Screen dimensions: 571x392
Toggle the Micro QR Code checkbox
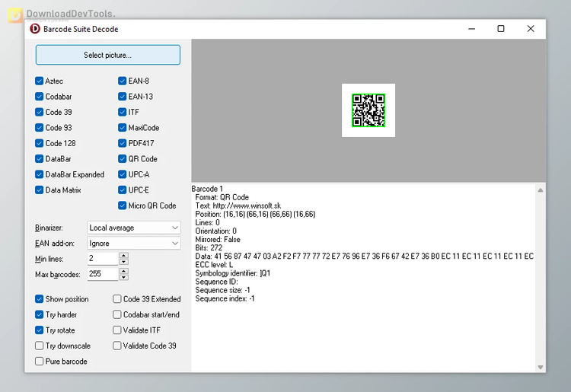pos(123,206)
